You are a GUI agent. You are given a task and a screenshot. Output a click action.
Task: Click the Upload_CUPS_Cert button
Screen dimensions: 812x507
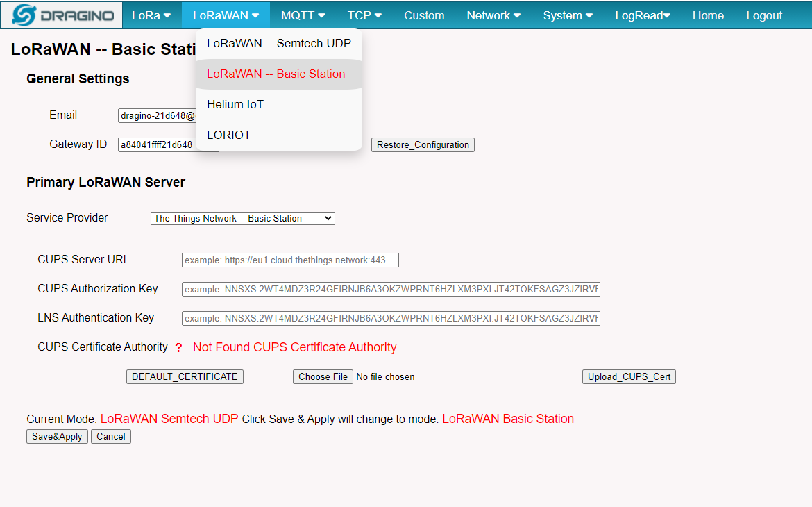[x=629, y=376]
